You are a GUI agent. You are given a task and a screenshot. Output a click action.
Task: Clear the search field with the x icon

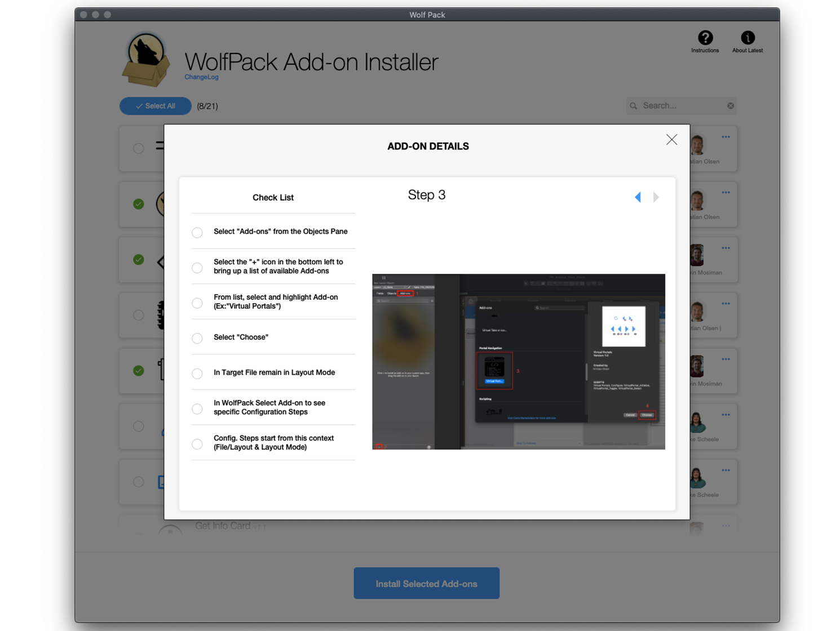pyautogui.click(x=731, y=106)
